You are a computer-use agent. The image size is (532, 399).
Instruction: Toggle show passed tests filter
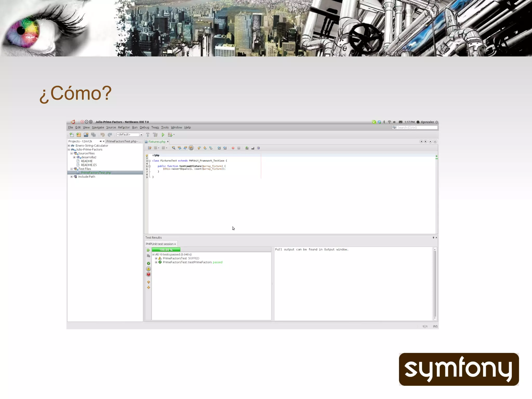149,263
